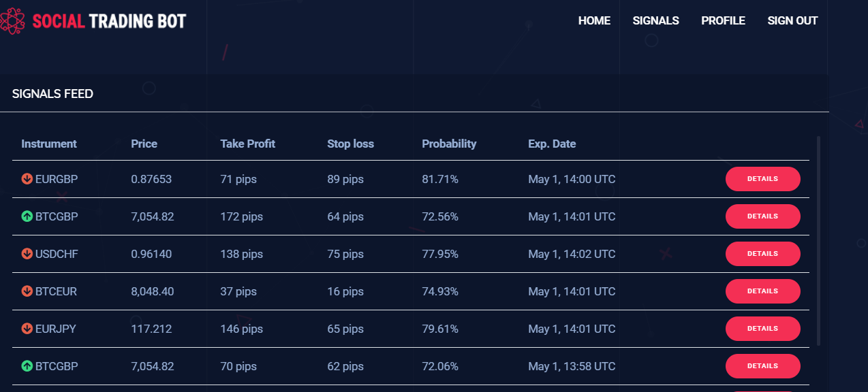Open DETAILS for the USDCHF signal

[x=762, y=254]
